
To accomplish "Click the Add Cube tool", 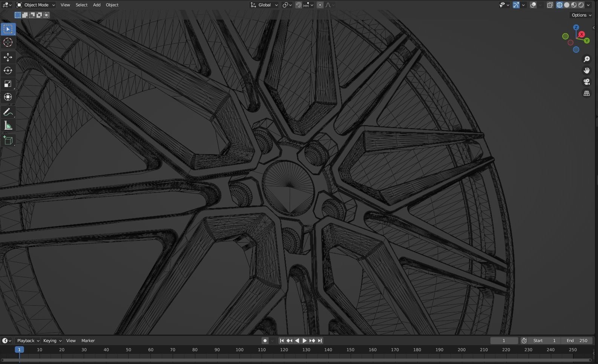I will pyautogui.click(x=8, y=141).
